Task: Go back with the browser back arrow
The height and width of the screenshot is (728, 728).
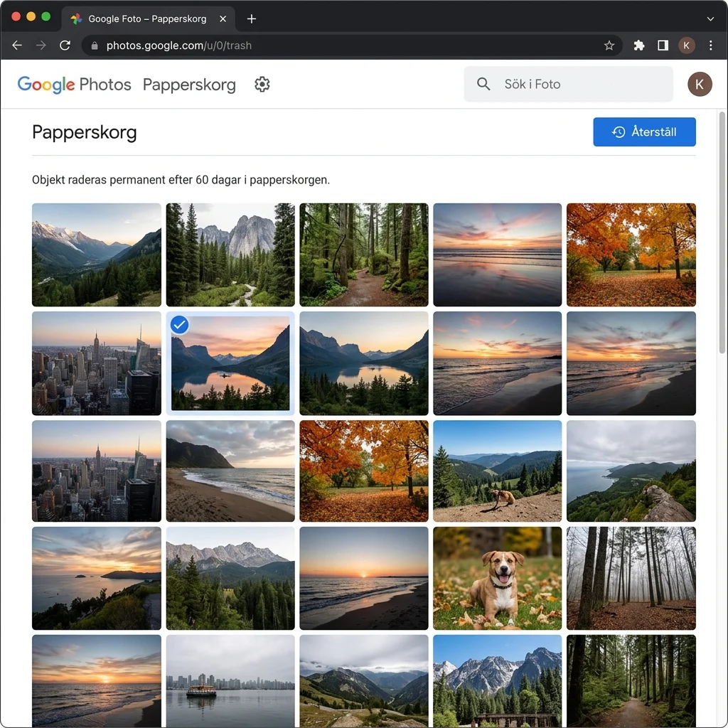Action: coord(17,45)
